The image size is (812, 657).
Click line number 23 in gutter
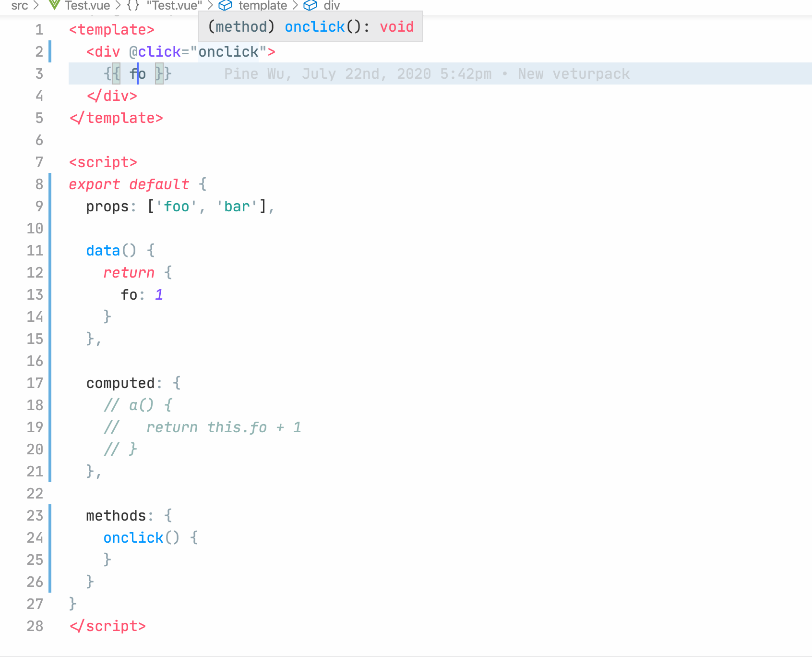tap(35, 516)
